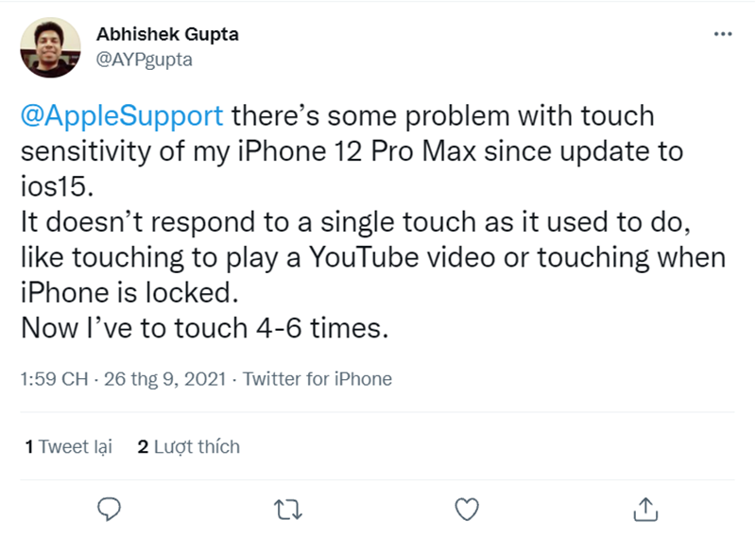
Task: Open the Abhishek Gupta display name
Action: click(167, 34)
